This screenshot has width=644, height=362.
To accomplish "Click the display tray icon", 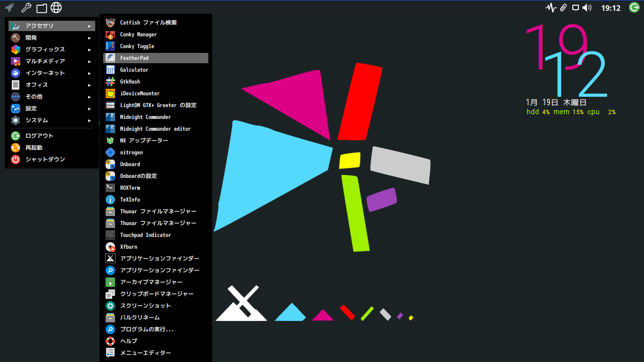I will point(576,8).
